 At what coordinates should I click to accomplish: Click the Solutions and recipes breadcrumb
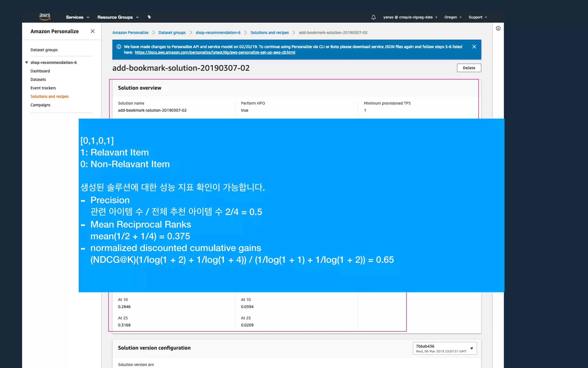coord(269,32)
